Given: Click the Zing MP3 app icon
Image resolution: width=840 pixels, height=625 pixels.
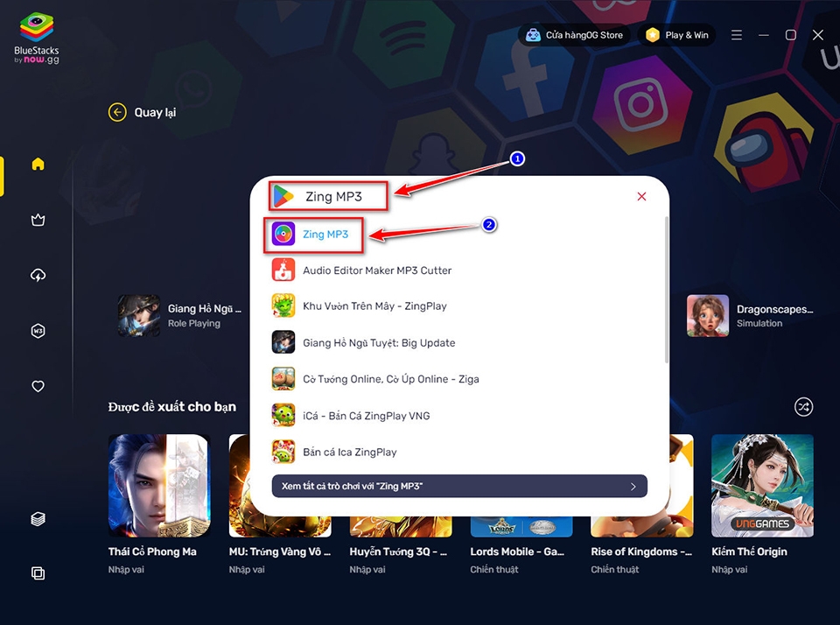Looking at the screenshot, I should (x=283, y=235).
